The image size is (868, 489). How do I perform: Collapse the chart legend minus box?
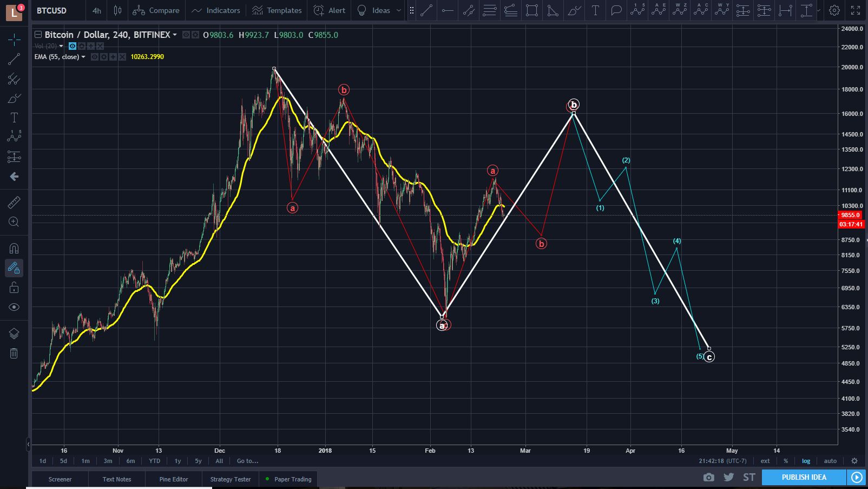pyautogui.click(x=38, y=35)
